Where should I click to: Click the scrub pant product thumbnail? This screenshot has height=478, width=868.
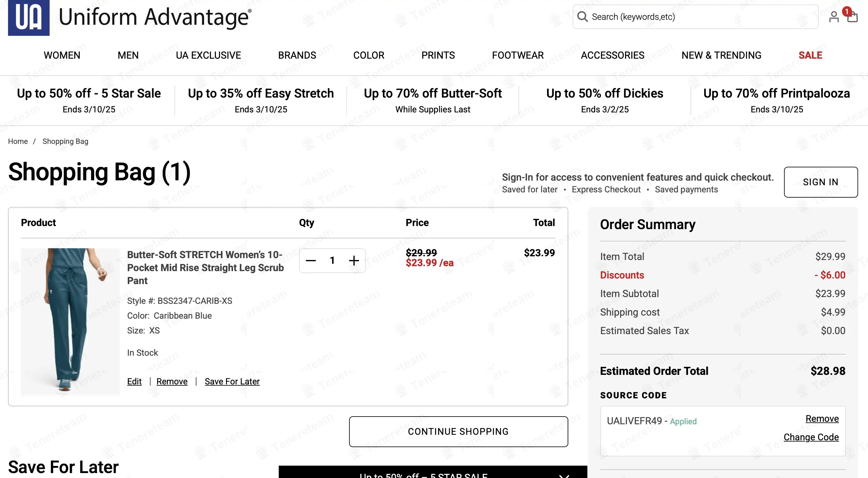[x=70, y=321]
